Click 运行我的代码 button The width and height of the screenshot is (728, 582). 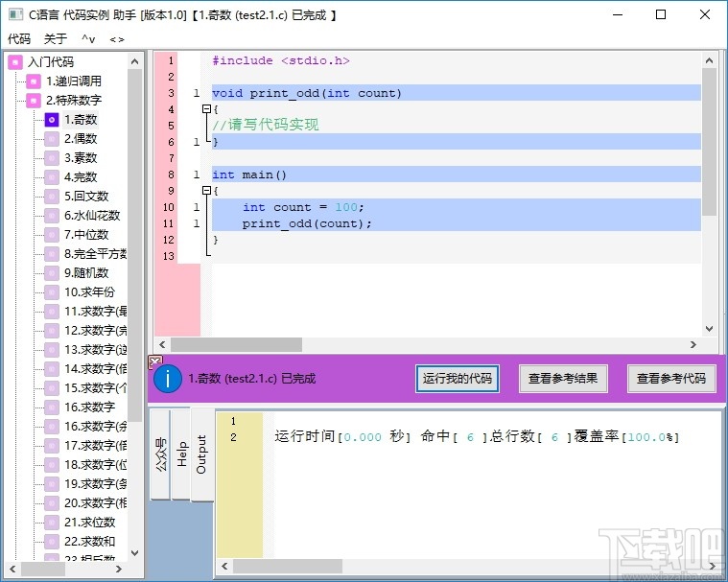(458, 379)
